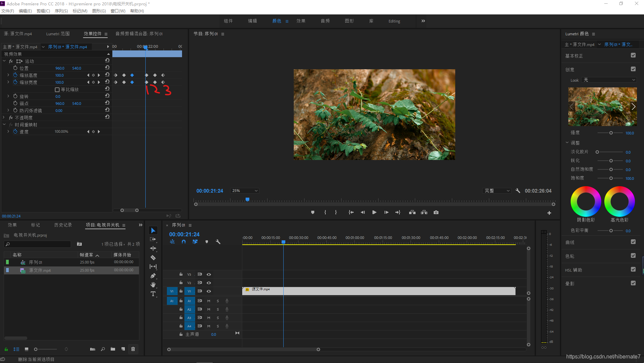Select the Selection arrow tool
This screenshot has height=363, width=644.
153,230
